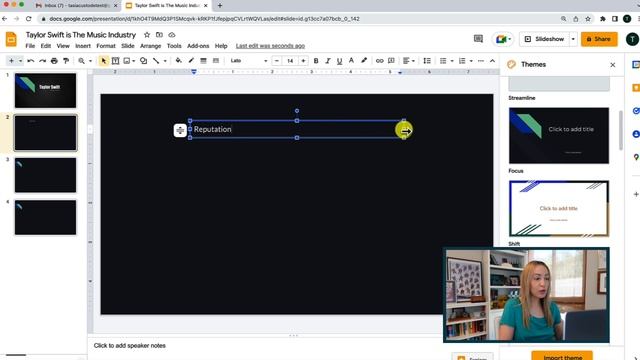This screenshot has width=640, height=360.
Task: Click the Zoom magnifier tool
Action: (x=81, y=61)
